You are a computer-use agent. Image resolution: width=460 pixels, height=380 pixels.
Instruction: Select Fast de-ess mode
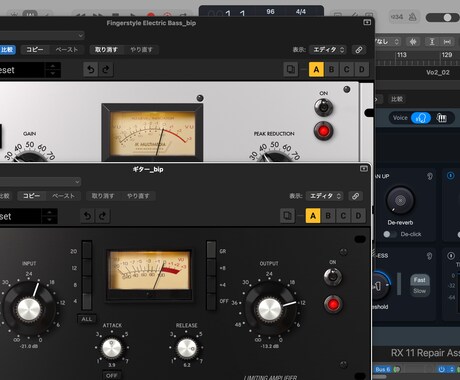pos(420,280)
